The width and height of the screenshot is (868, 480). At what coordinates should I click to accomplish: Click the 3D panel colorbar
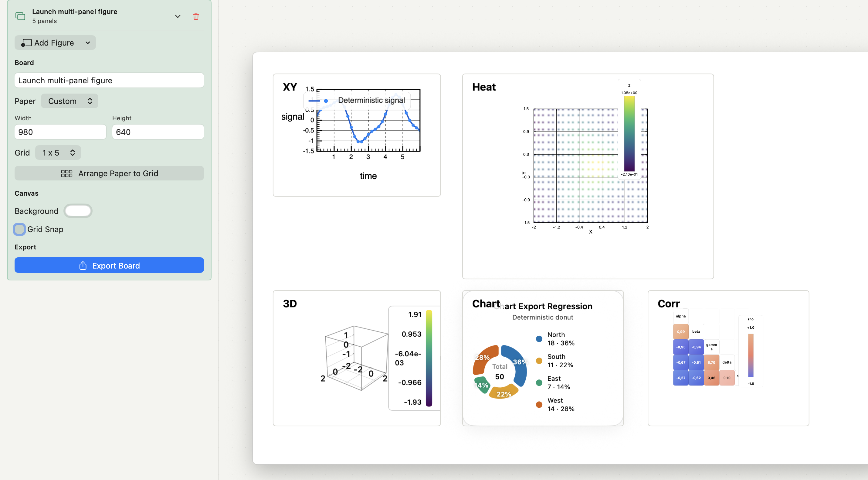click(x=429, y=358)
